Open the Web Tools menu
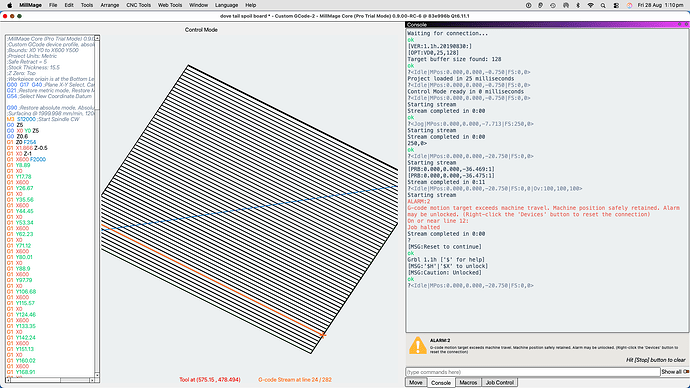The image size is (690, 388). pyautogui.click(x=170, y=5)
